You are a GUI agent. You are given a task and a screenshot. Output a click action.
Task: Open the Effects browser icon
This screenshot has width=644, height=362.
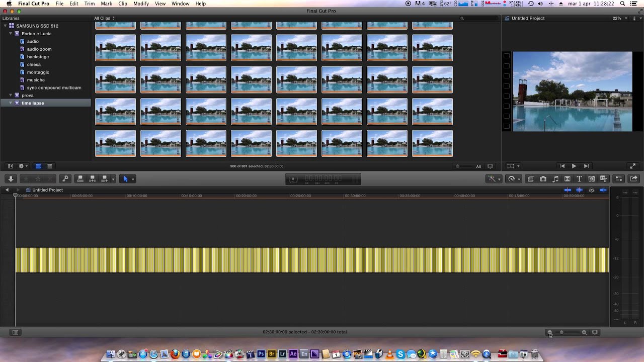tap(531, 178)
